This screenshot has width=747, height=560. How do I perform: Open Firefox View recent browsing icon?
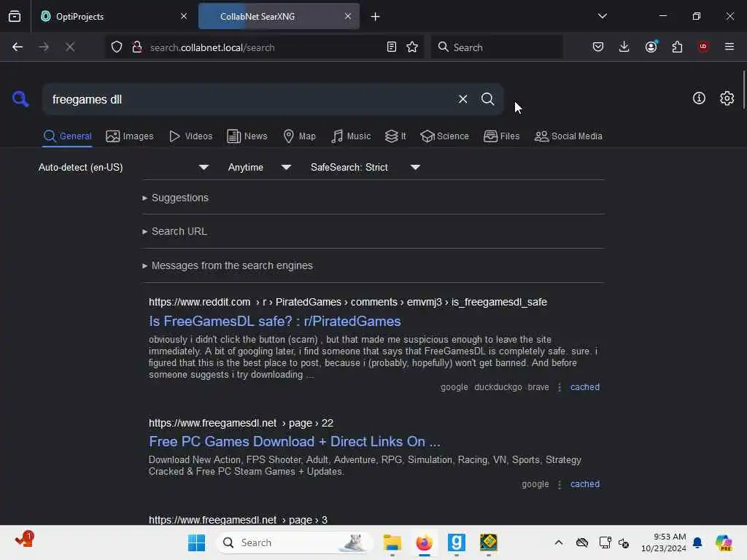tap(15, 16)
